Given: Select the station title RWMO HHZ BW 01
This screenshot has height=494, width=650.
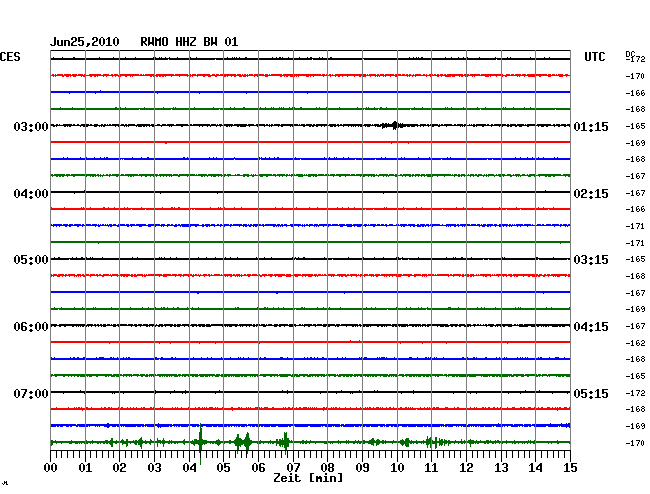Looking at the screenshot, I should (189, 42).
